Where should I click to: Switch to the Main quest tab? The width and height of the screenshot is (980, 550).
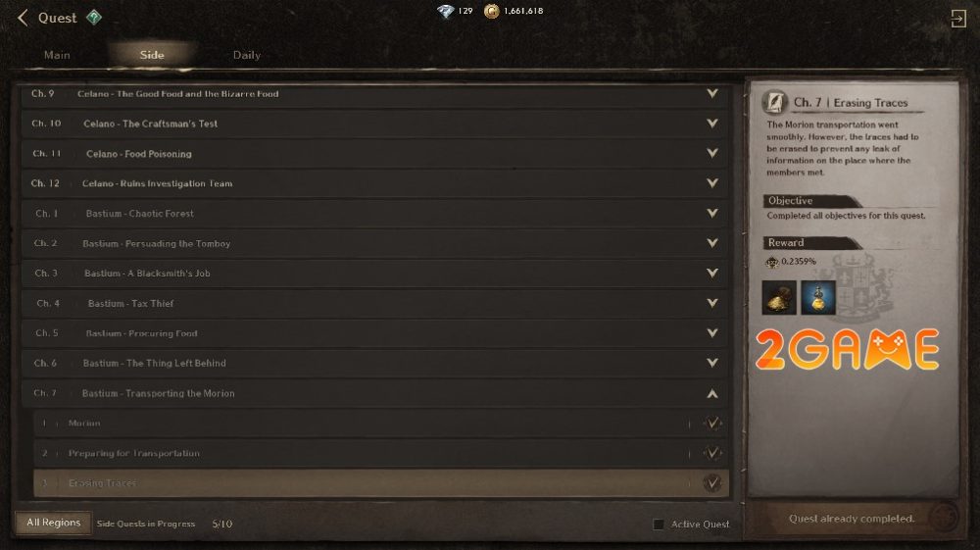tap(57, 55)
